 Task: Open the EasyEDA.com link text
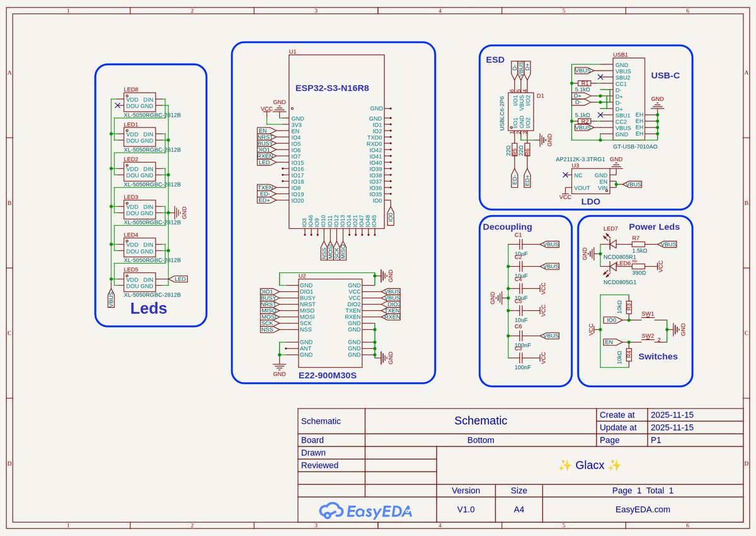coord(643,510)
